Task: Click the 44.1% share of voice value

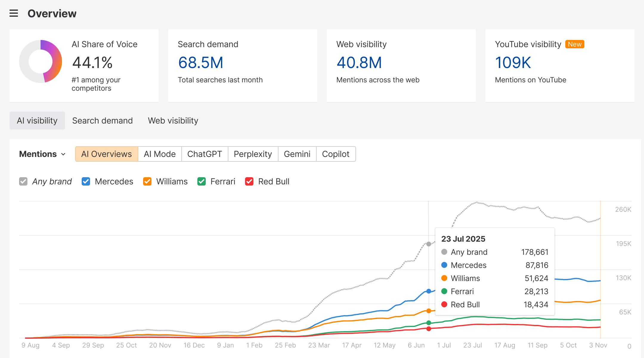Action: (92, 63)
